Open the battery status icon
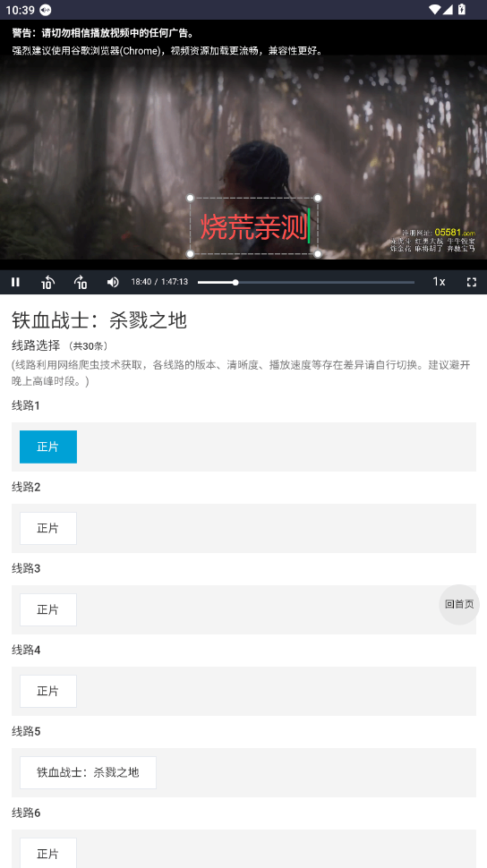The width and height of the screenshot is (487, 868). [462, 10]
